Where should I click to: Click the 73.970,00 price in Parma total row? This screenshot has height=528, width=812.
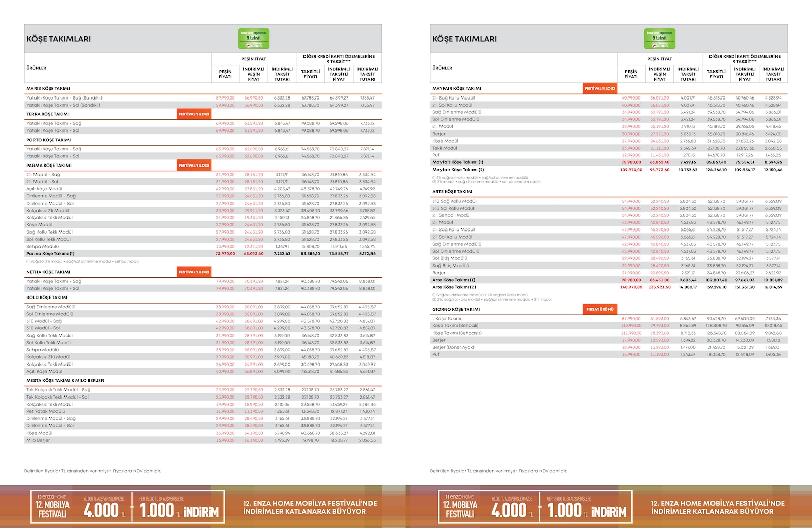tap(225, 254)
